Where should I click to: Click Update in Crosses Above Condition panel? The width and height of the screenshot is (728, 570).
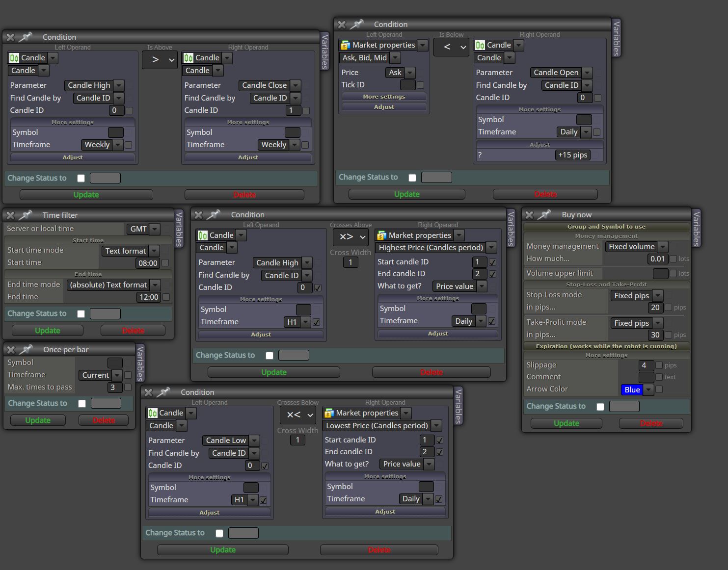coord(273,372)
